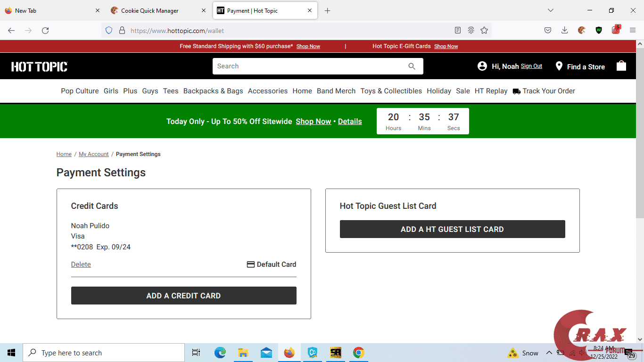The image size is (644, 362).
Task: Click the Hot Topic logo
Action: (x=39, y=66)
